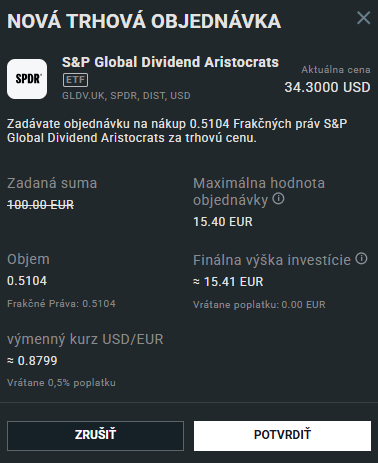Click the S&P Global Dividend Aristocrats title
Screen dimensions: 378x463
point(170,62)
